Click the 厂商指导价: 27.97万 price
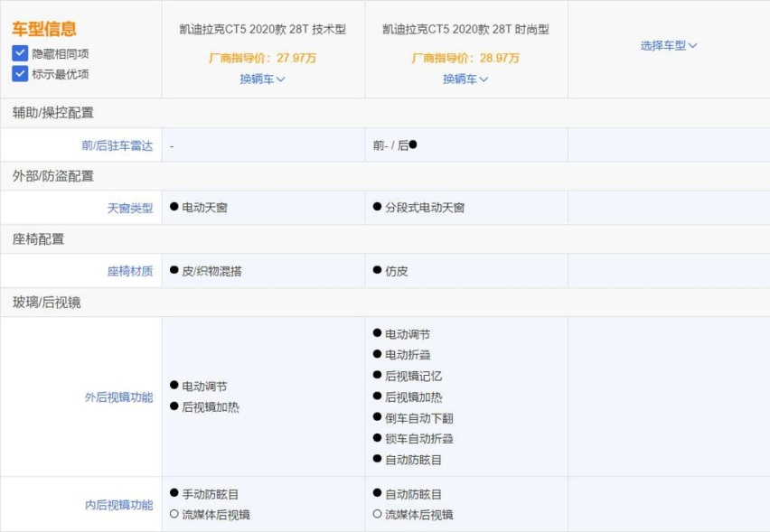 [x=262, y=58]
